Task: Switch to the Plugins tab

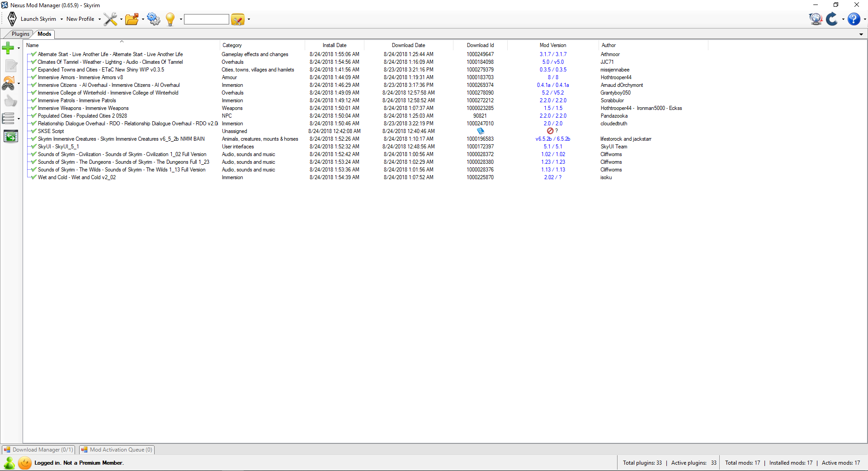Action: (x=20, y=34)
